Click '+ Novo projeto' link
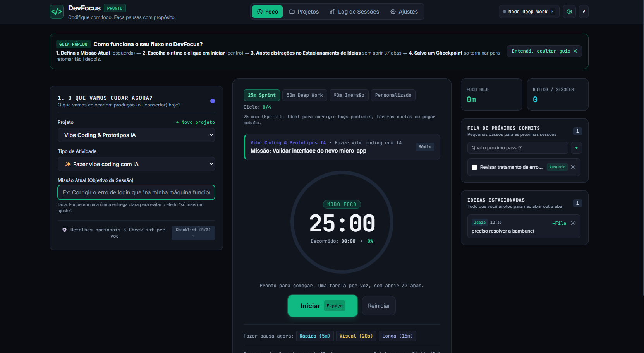This screenshot has width=644, height=353. [x=195, y=122]
